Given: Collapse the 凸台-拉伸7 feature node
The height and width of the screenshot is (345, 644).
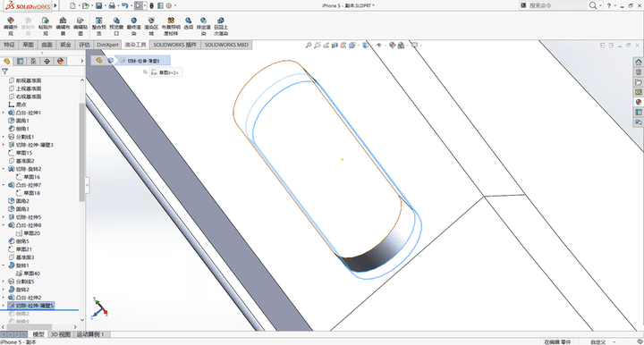Looking at the screenshot, I should click(x=4, y=185).
